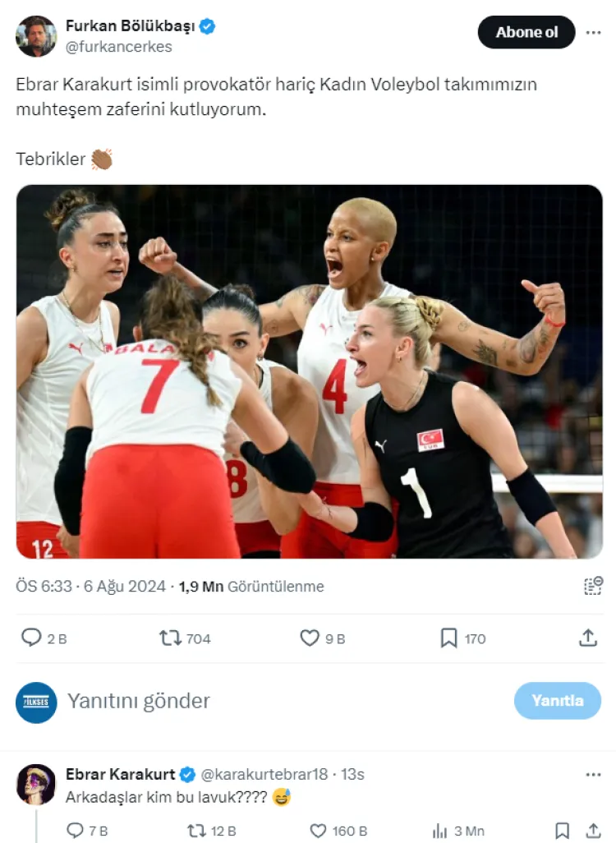Subscribe with the Abone ol button
This screenshot has width=616, height=843.
pos(526,32)
